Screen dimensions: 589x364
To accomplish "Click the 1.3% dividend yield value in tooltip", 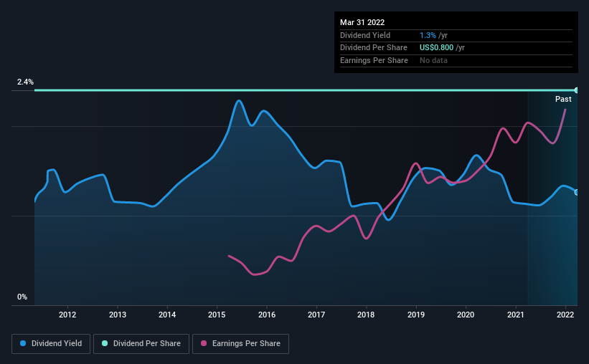I will coord(428,35).
